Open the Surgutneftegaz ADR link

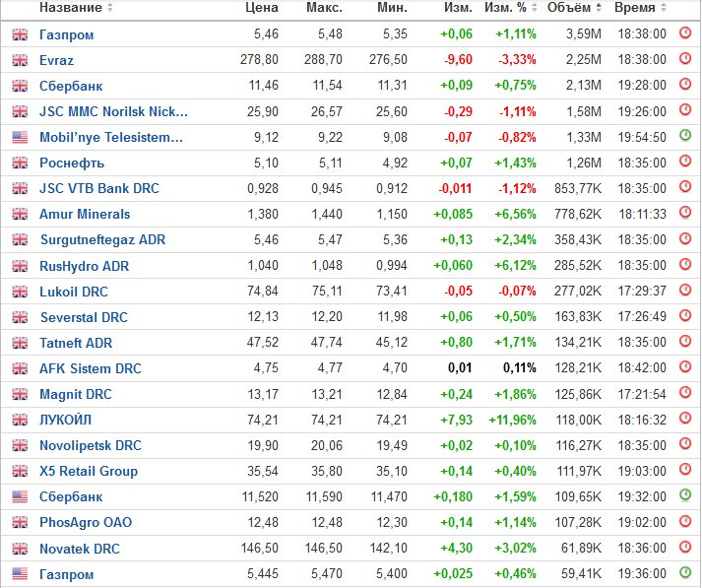click(103, 240)
